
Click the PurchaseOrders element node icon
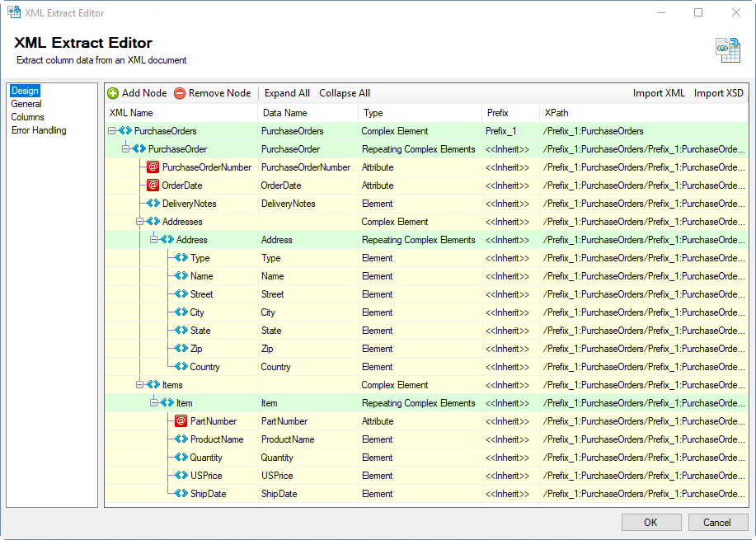(125, 130)
